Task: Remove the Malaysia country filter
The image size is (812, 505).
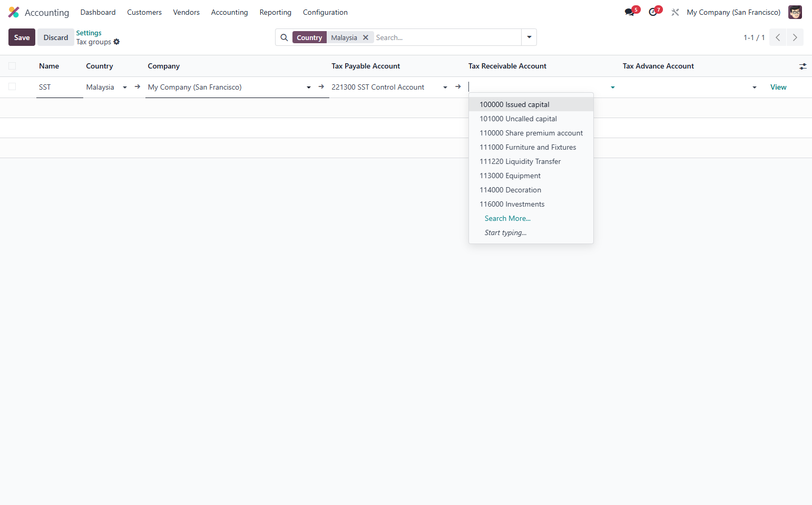Action: click(x=366, y=37)
